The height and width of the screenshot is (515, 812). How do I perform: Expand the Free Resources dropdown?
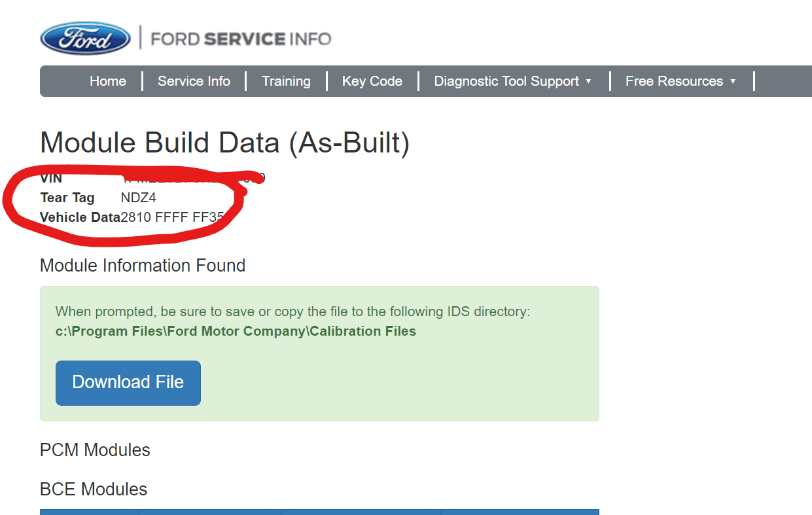(680, 81)
